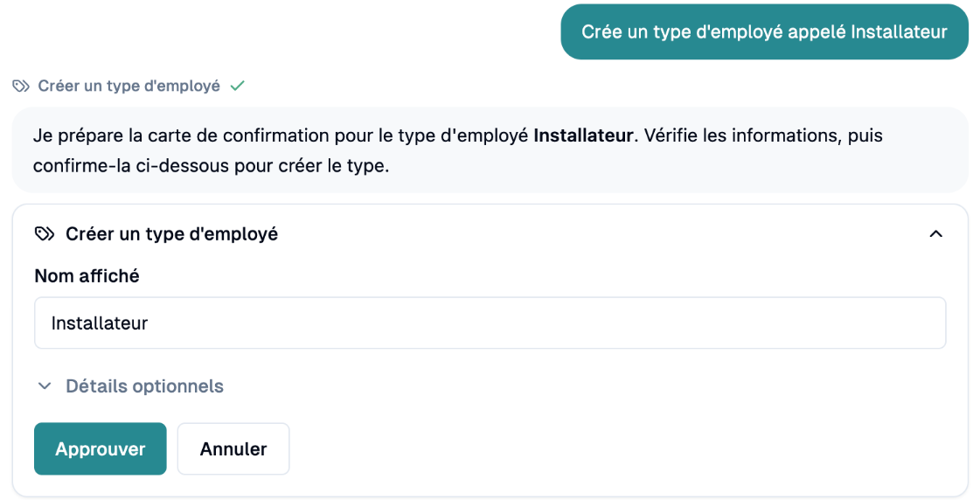Click the card title 'Créer un type d'employé'
Image resolution: width=980 pixels, height=500 pixels.
tap(172, 233)
